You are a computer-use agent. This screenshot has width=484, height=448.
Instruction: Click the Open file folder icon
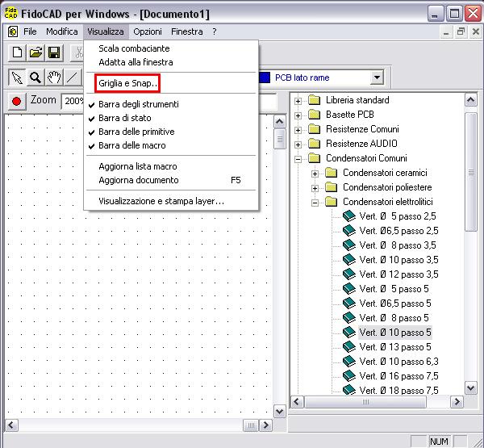(35, 52)
